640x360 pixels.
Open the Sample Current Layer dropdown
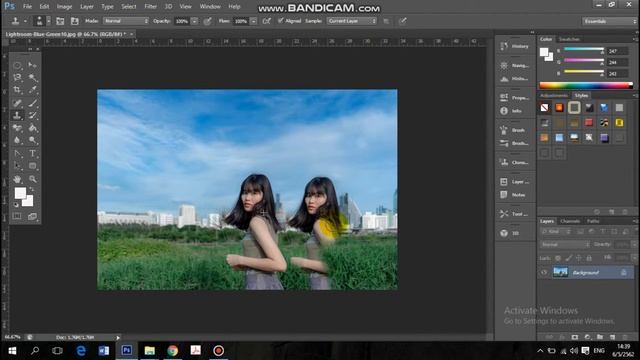coord(351,21)
